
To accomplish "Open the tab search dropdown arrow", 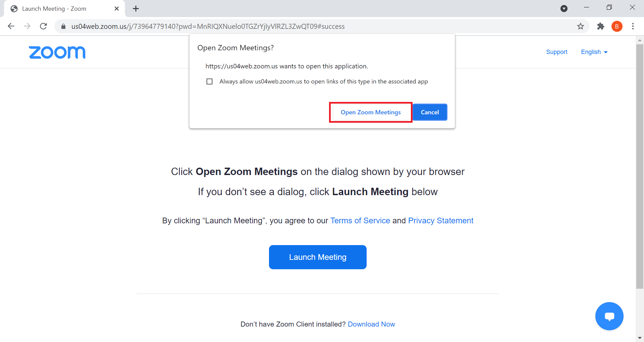I will pyautogui.click(x=564, y=9).
